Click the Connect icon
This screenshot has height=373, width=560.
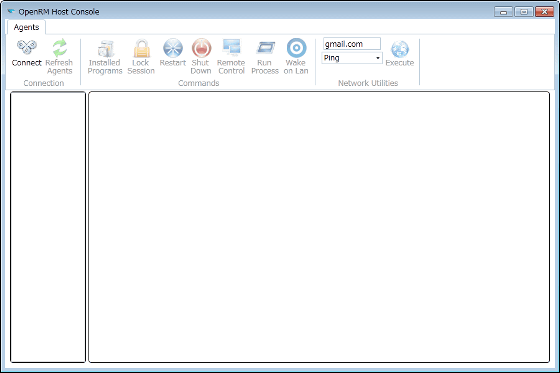[x=27, y=48]
